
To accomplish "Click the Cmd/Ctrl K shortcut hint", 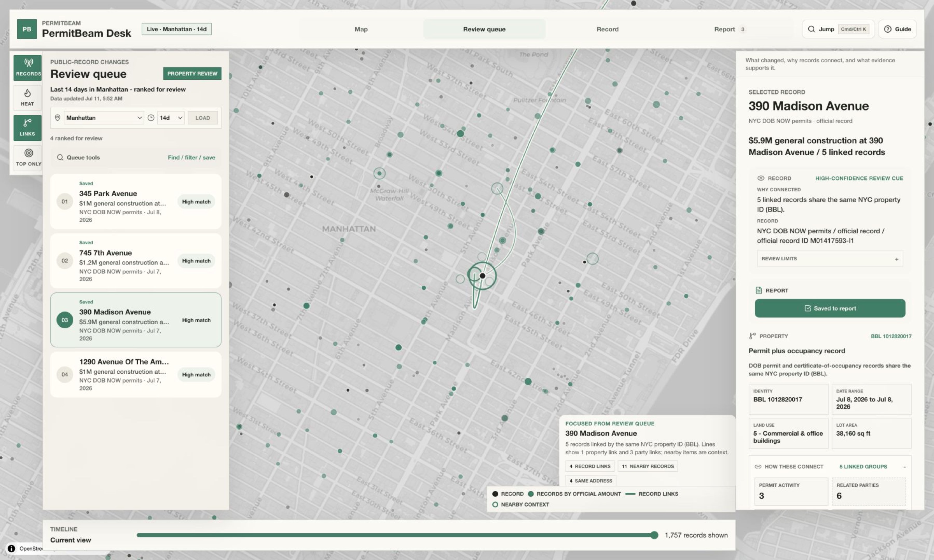I will pyautogui.click(x=853, y=29).
